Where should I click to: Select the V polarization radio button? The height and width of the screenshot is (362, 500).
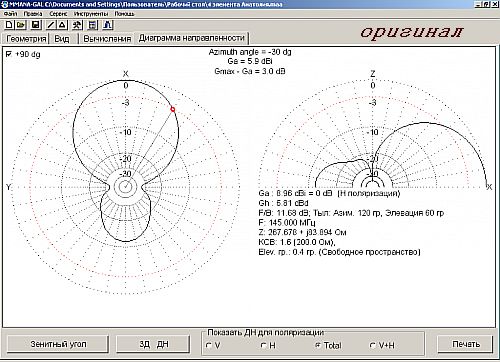(209, 345)
